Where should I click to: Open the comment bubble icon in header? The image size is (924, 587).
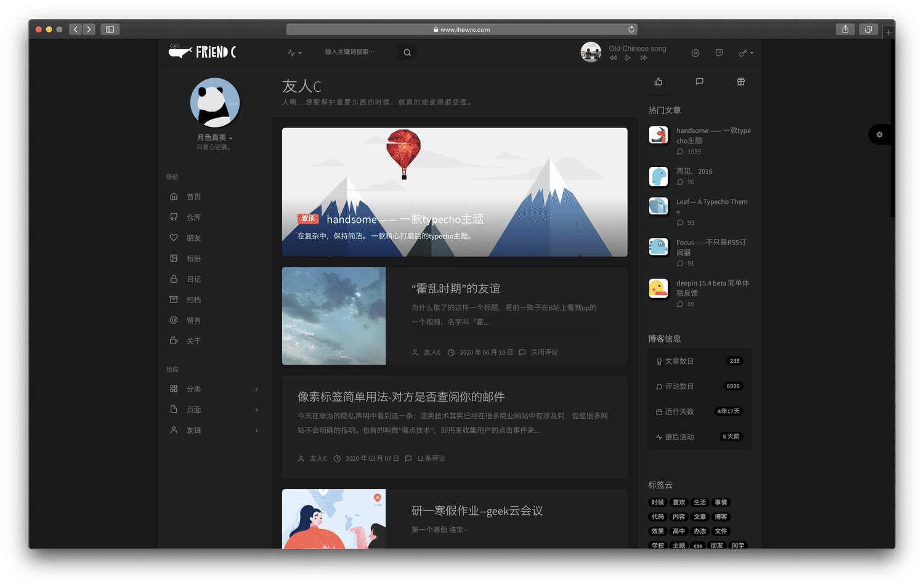click(x=719, y=53)
